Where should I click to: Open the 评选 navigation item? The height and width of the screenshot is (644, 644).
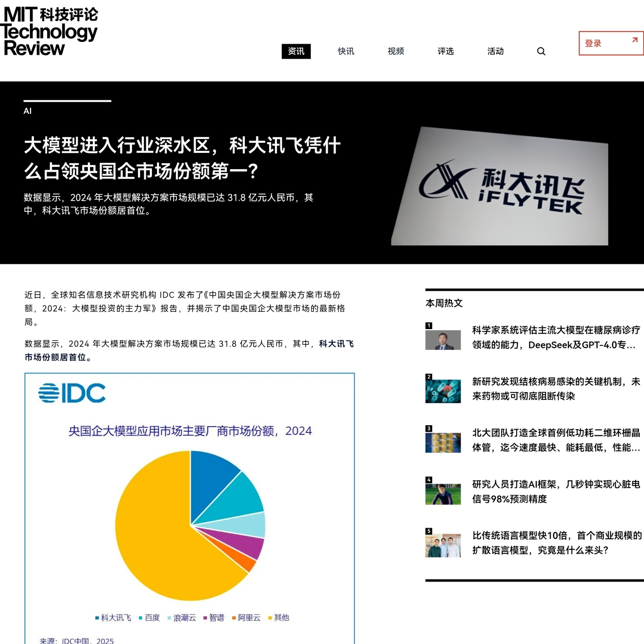pyautogui.click(x=445, y=51)
